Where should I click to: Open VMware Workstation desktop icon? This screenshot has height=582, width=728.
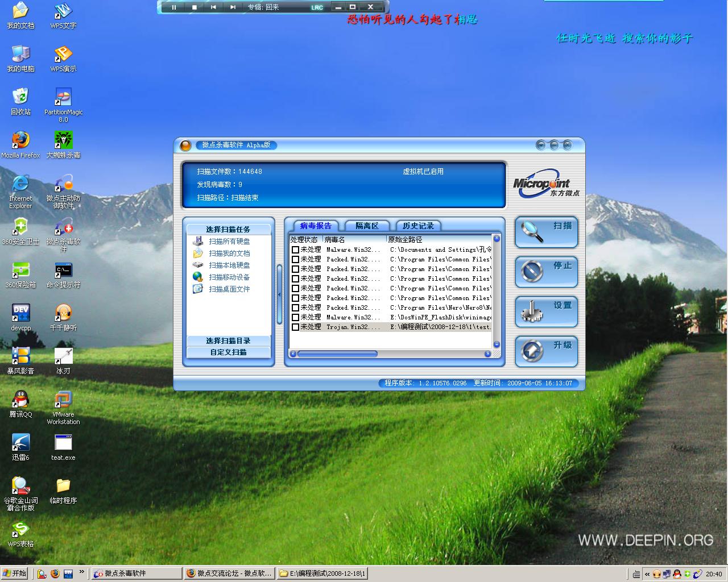point(63,408)
